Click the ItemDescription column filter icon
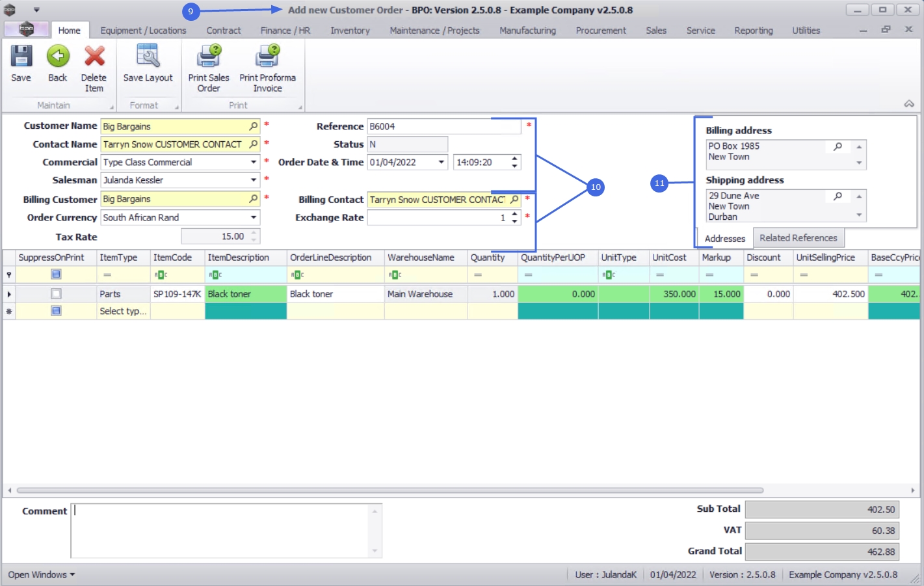The width and height of the screenshot is (924, 586). point(215,275)
